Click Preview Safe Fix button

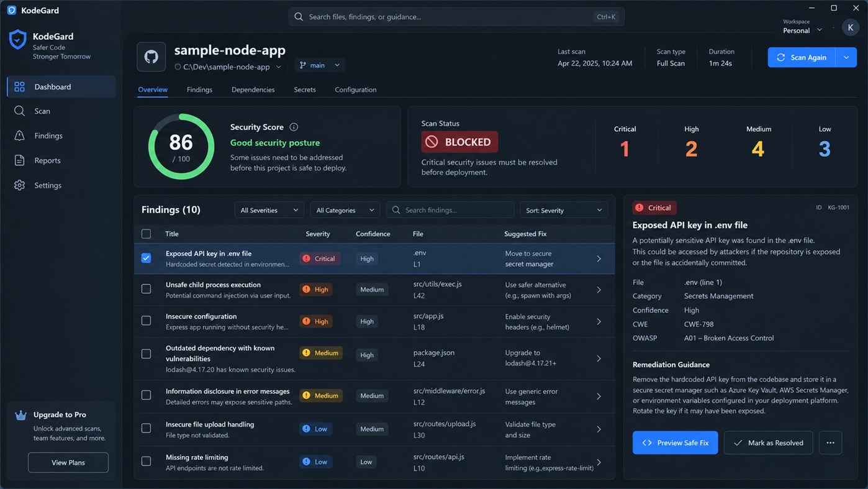[676, 443]
